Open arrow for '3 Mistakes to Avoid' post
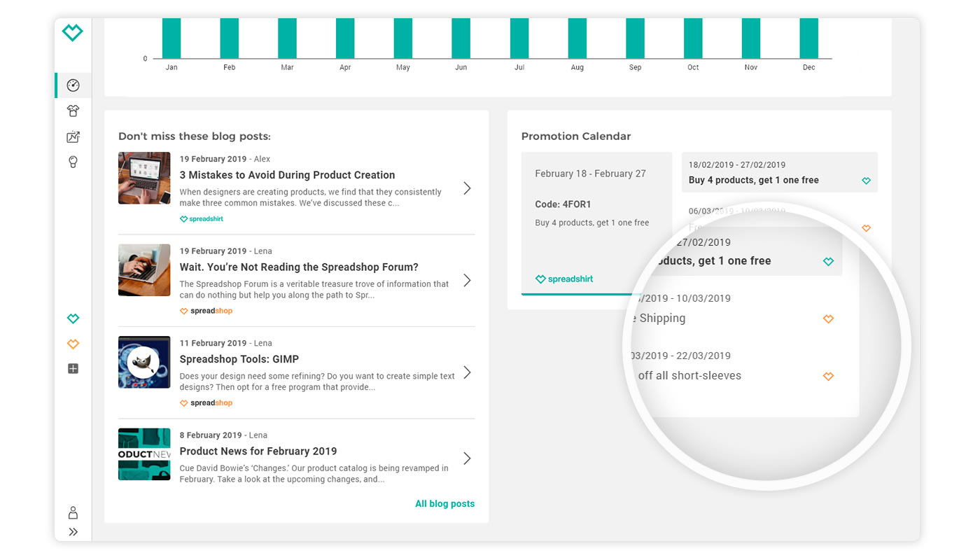This screenshot has width=980, height=560. (x=467, y=188)
